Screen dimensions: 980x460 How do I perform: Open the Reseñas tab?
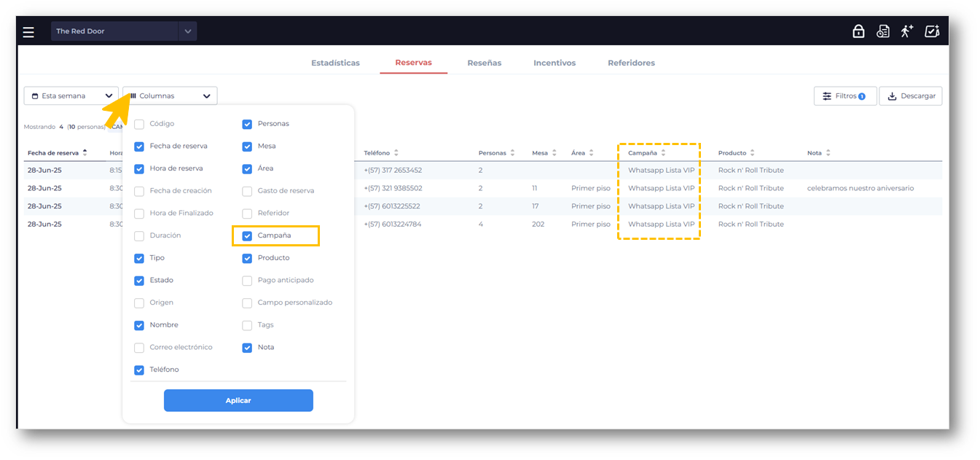485,63
